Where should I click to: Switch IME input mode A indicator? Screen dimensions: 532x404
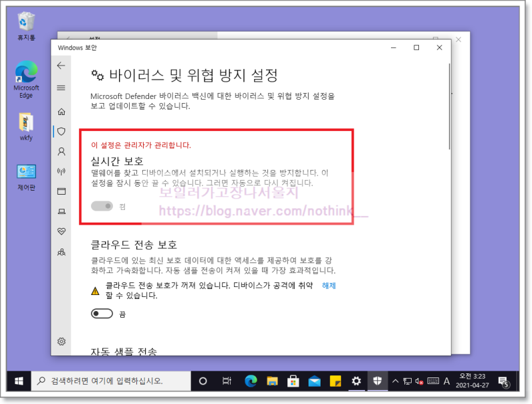[x=447, y=381]
